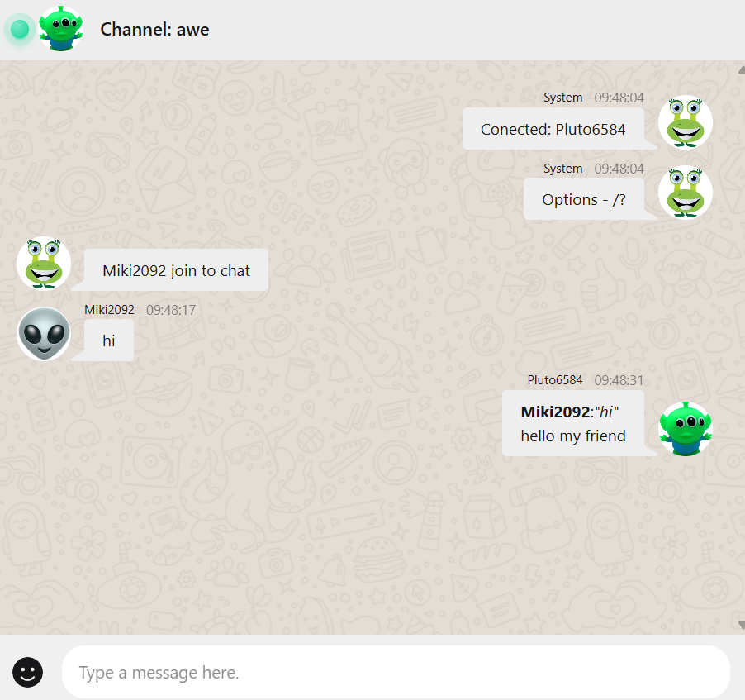Open the channel avatar in the header
This screenshot has width=745, height=700.
61,29
